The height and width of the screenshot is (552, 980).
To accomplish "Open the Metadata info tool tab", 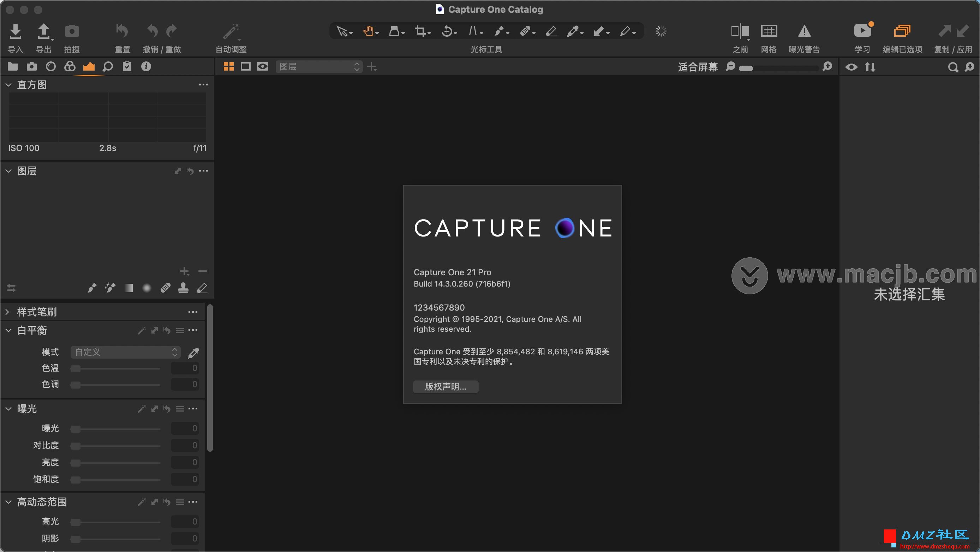I will (146, 67).
